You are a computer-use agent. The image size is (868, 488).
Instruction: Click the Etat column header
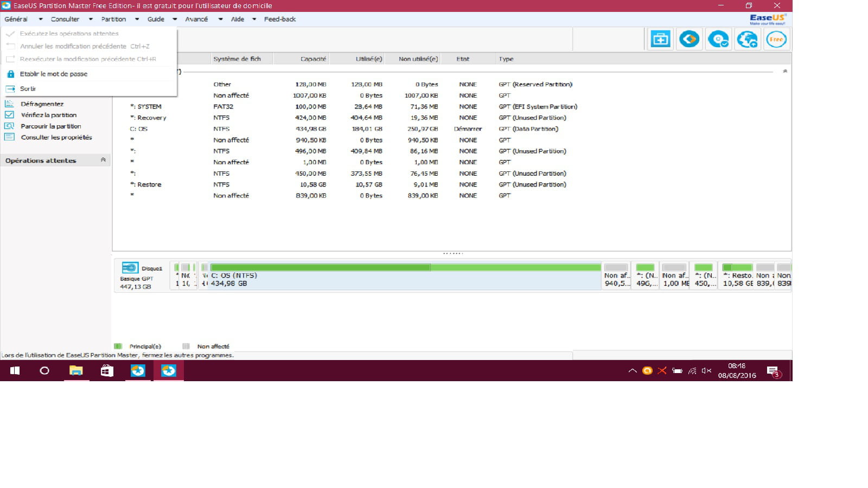click(468, 59)
